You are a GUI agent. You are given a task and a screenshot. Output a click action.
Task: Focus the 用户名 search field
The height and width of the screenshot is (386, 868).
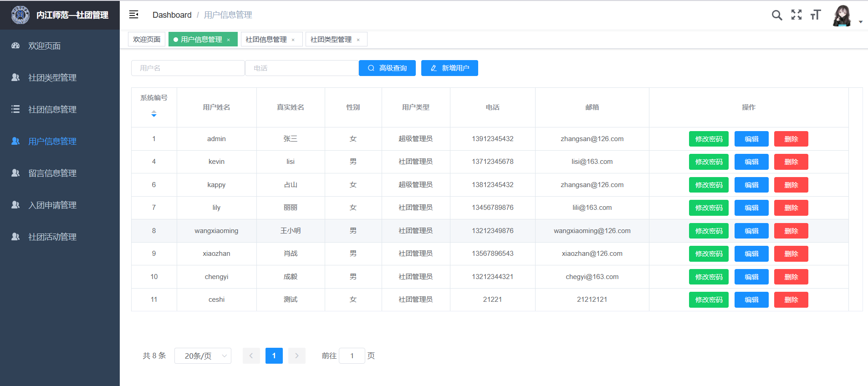pos(188,68)
